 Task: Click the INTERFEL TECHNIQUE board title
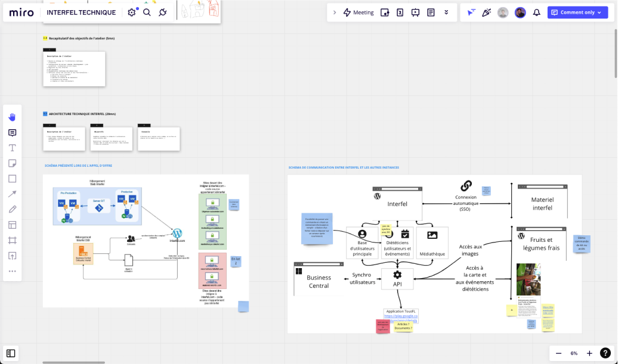point(81,13)
